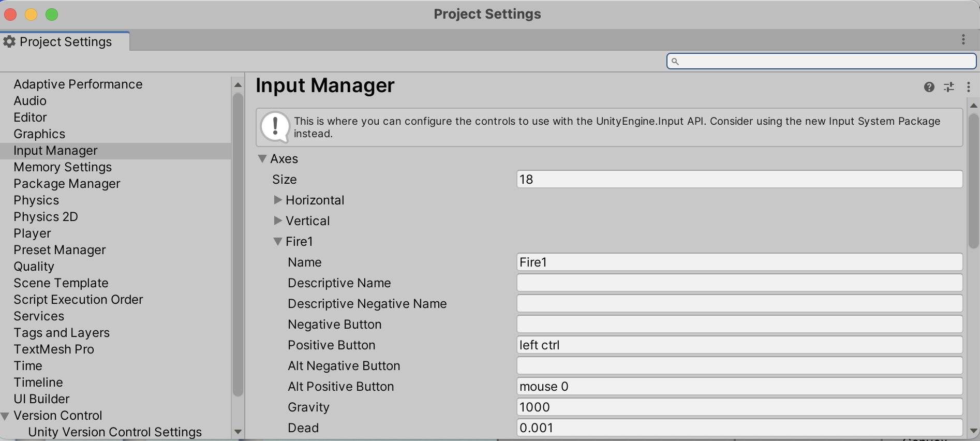
Task: Open Input Manager kebab options menu
Action: click(x=968, y=87)
